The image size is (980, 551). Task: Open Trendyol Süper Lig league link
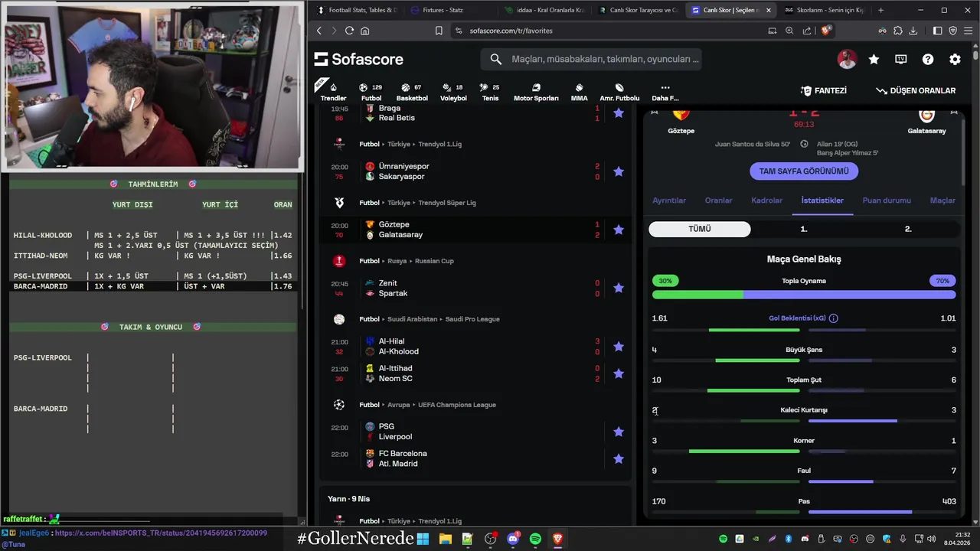coord(447,203)
